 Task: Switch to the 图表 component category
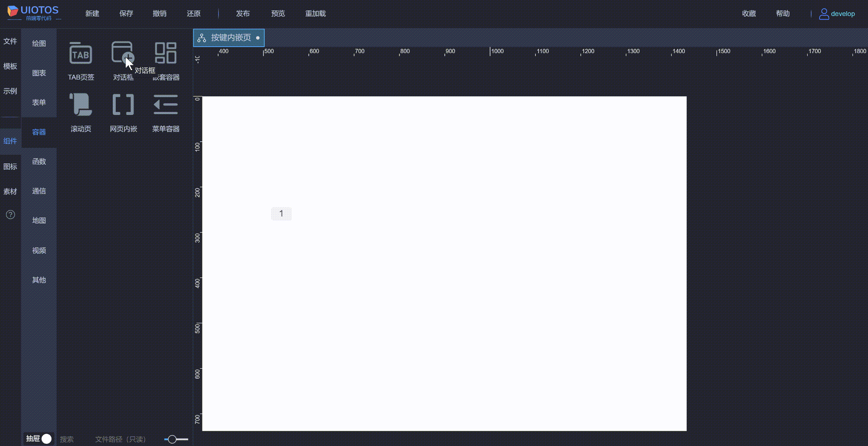tap(39, 73)
